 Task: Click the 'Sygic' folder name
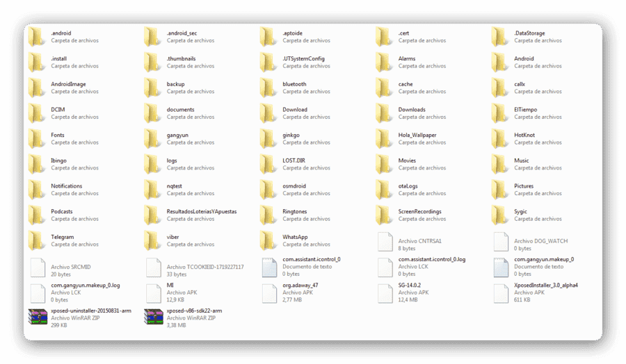pos(520,212)
